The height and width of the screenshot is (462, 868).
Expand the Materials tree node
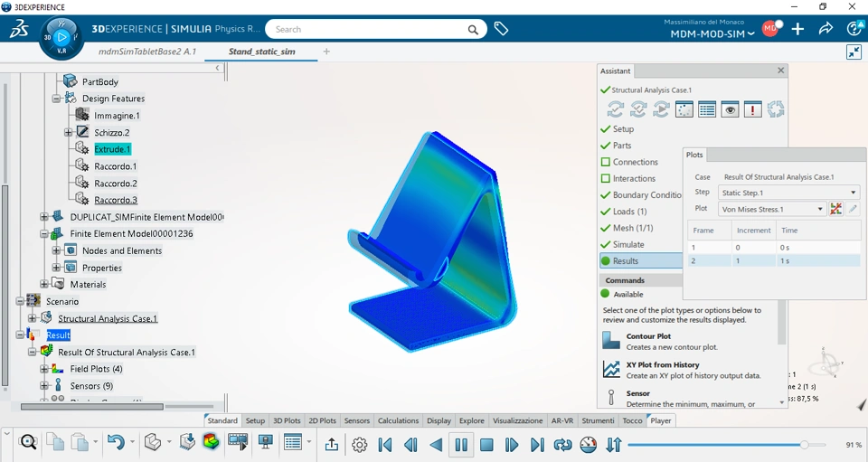tap(44, 285)
